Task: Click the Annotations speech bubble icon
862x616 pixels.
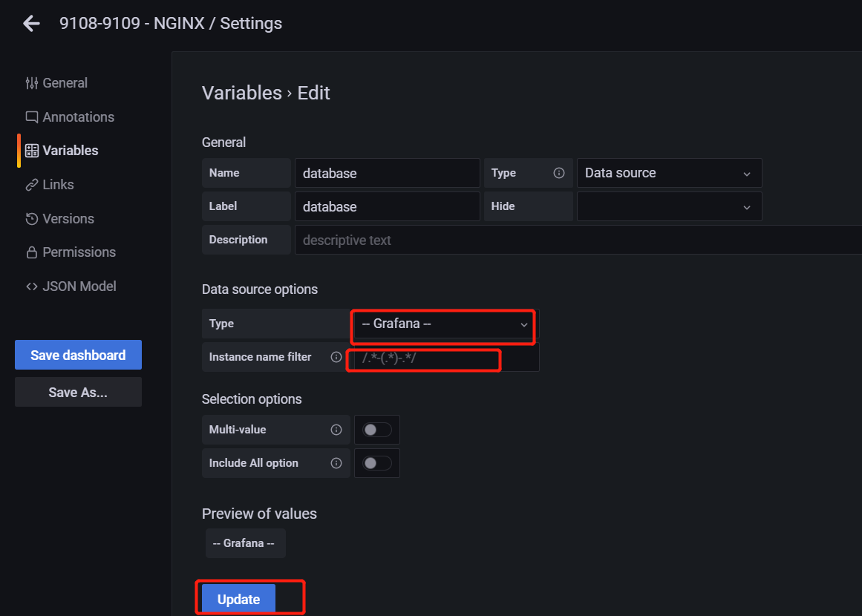Action: (x=30, y=117)
